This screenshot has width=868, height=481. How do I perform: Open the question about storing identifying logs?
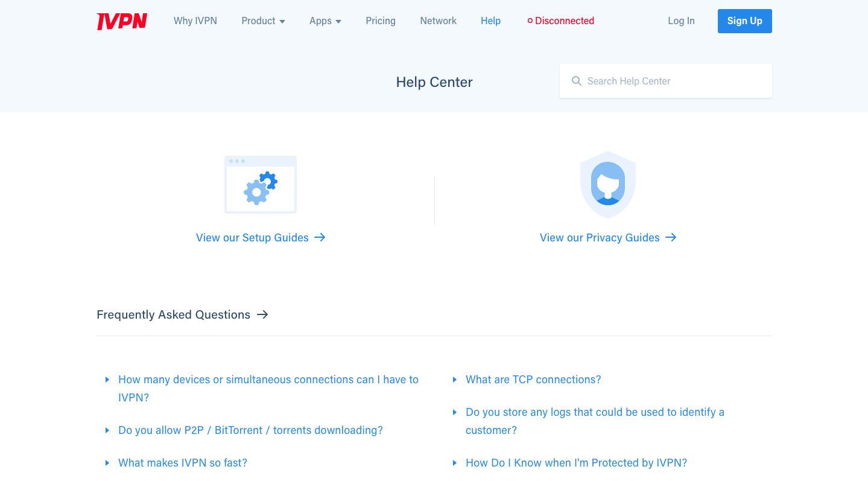coord(595,421)
